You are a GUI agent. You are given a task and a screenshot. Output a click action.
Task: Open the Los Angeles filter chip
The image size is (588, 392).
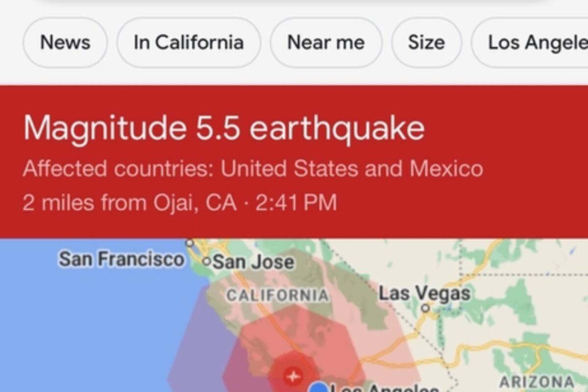(x=530, y=43)
